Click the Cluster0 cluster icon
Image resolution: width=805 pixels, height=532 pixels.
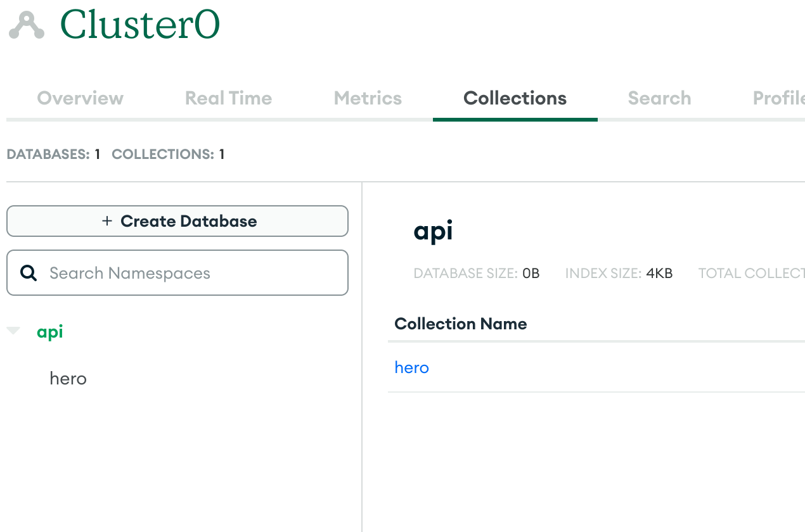pyautogui.click(x=25, y=25)
